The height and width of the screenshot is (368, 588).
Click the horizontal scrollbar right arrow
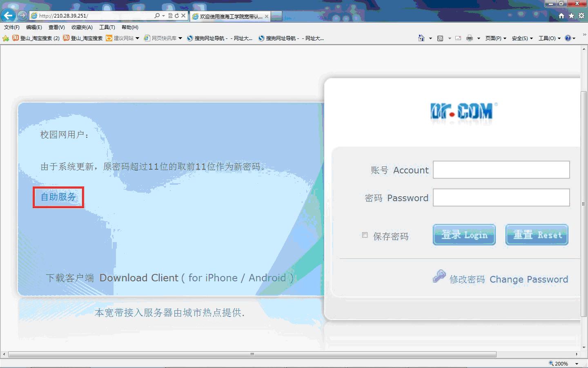(x=577, y=354)
